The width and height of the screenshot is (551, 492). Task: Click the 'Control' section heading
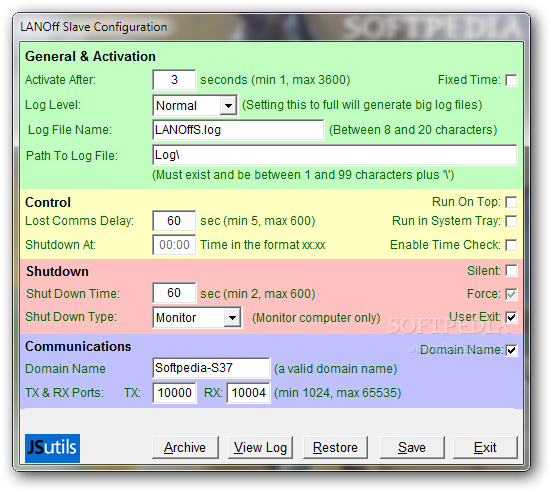pos(48,202)
